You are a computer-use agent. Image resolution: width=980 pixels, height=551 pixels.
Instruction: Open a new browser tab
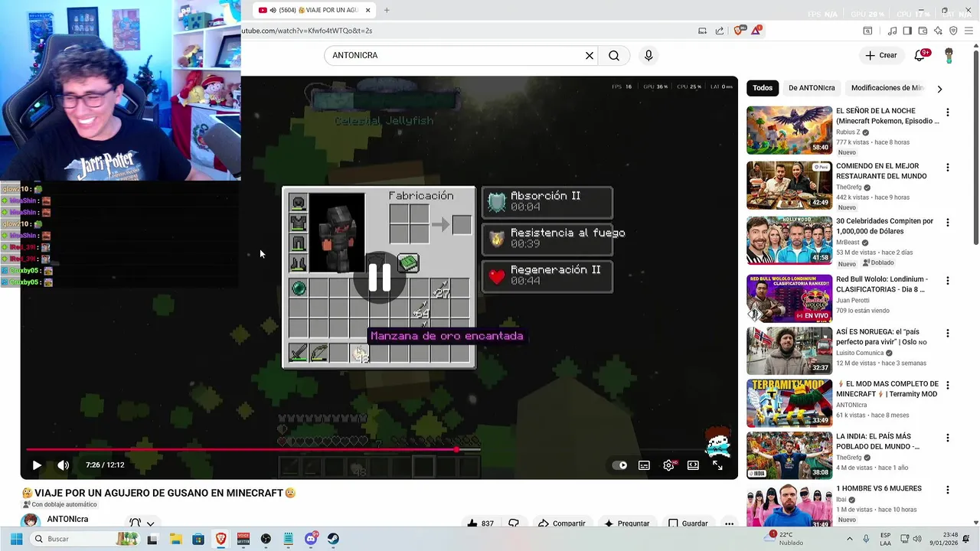(x=387, y=10)
